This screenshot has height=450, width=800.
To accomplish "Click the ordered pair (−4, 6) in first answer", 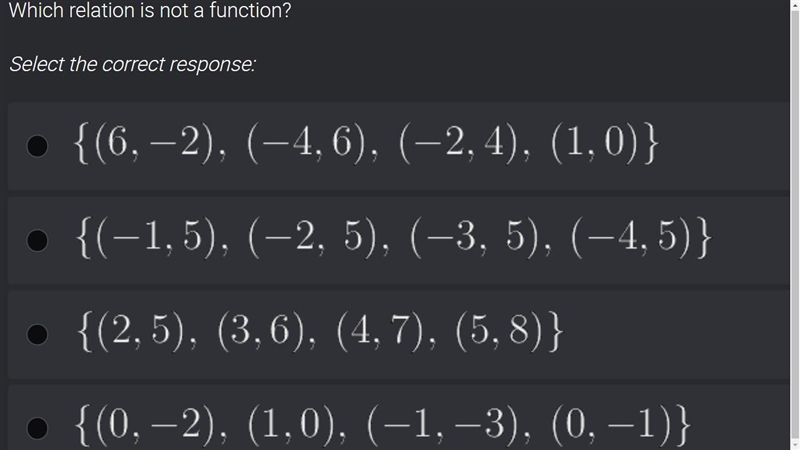I will pos(307,143).
